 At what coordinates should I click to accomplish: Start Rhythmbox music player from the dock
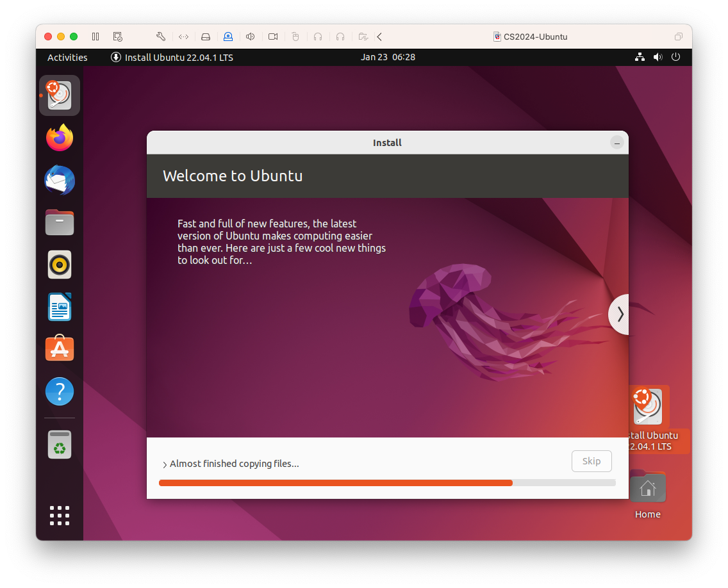pyautogui.click(x=59, y=265)
